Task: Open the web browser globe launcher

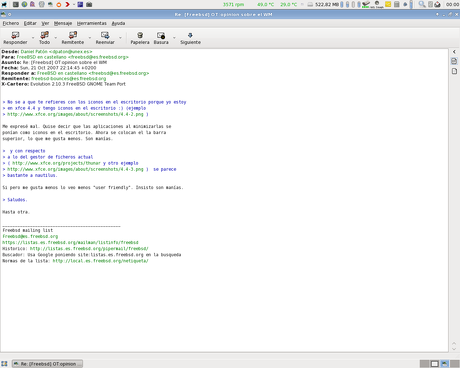Action: pos(24,4)
